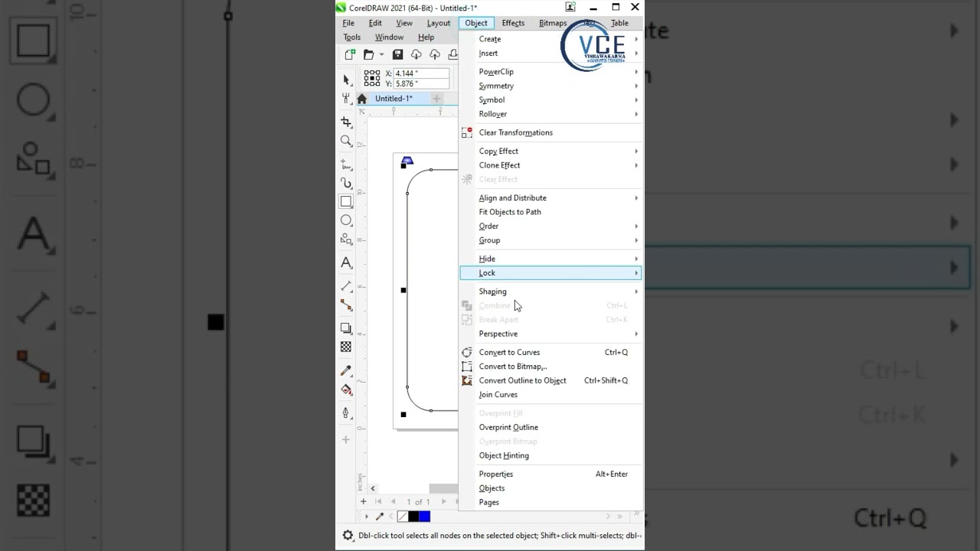The width and height of the screenshot is (980, 551).
Task: Pick the blue color swatch
Action: (x=424, y=517)
